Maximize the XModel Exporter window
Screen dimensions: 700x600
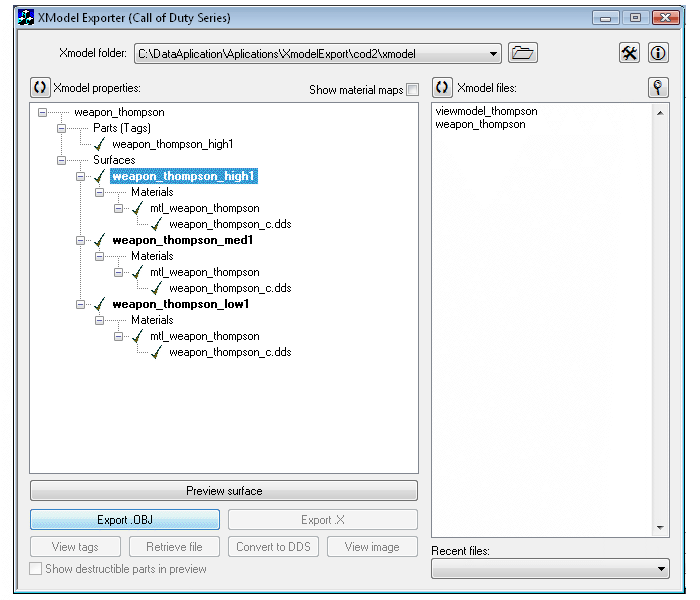tap(635, 18)
